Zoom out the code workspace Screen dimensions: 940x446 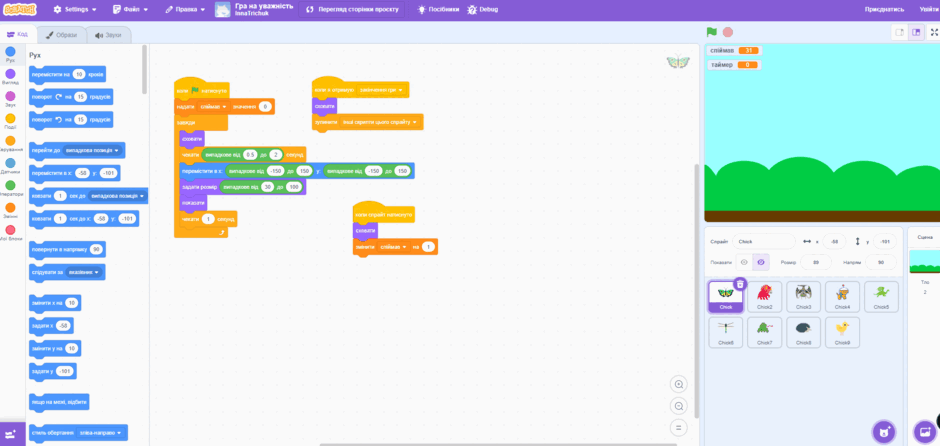[679, 406]
